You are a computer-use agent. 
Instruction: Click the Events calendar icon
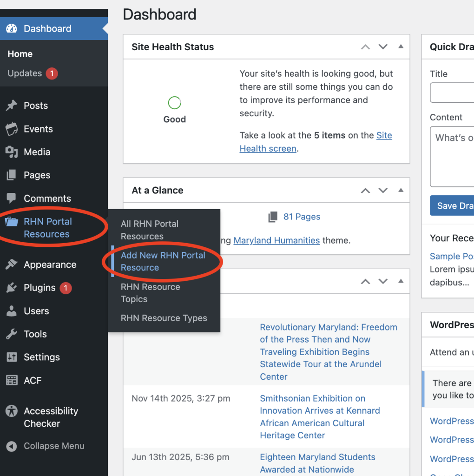pyautogui.click(x=12, y=129)
